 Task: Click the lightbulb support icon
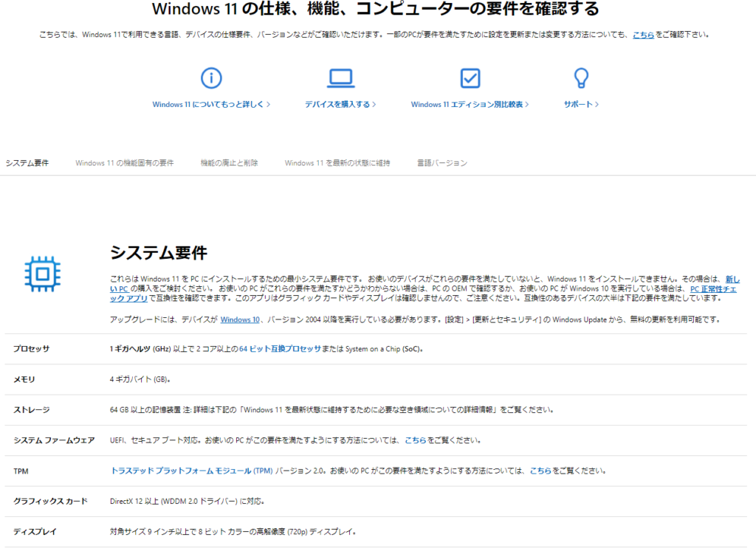581,78
